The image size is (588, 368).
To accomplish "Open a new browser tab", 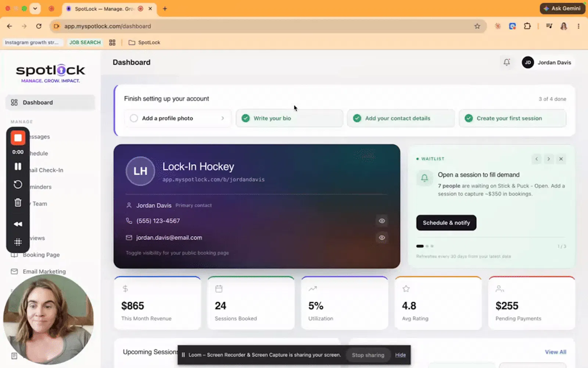I will pos(165,8).
